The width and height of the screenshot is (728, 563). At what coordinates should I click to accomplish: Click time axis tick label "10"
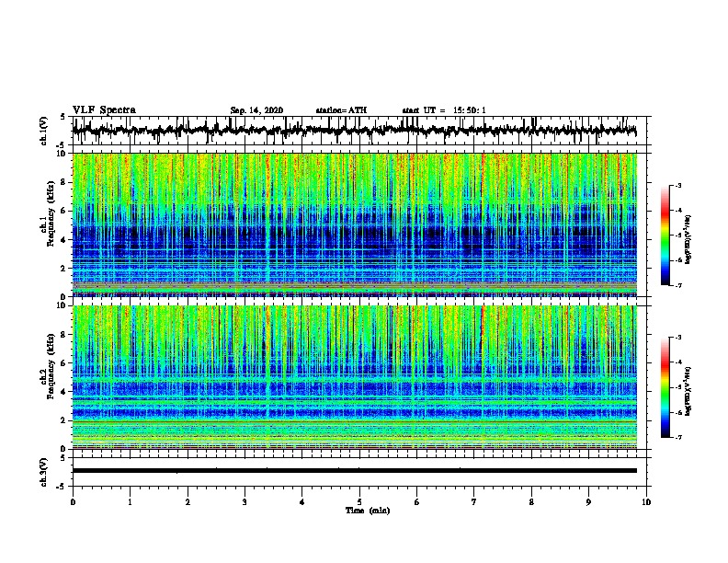(646, 502)
